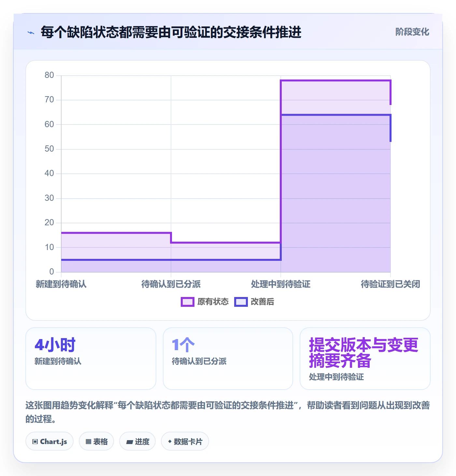Image resolution: width=456 pixels, height=476 pixels.
Task: Click the 处理中到待验证 card caption
Action: pos(336,377)
